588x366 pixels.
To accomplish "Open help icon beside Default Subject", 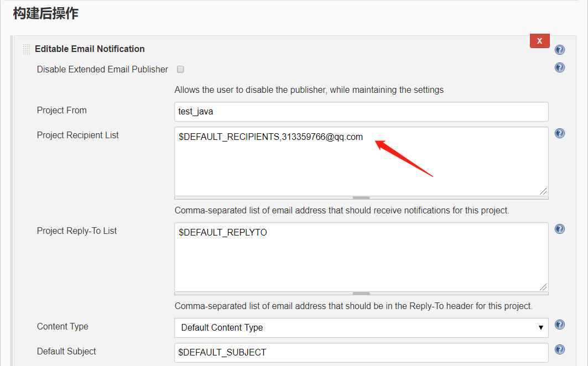I will 559,349.
